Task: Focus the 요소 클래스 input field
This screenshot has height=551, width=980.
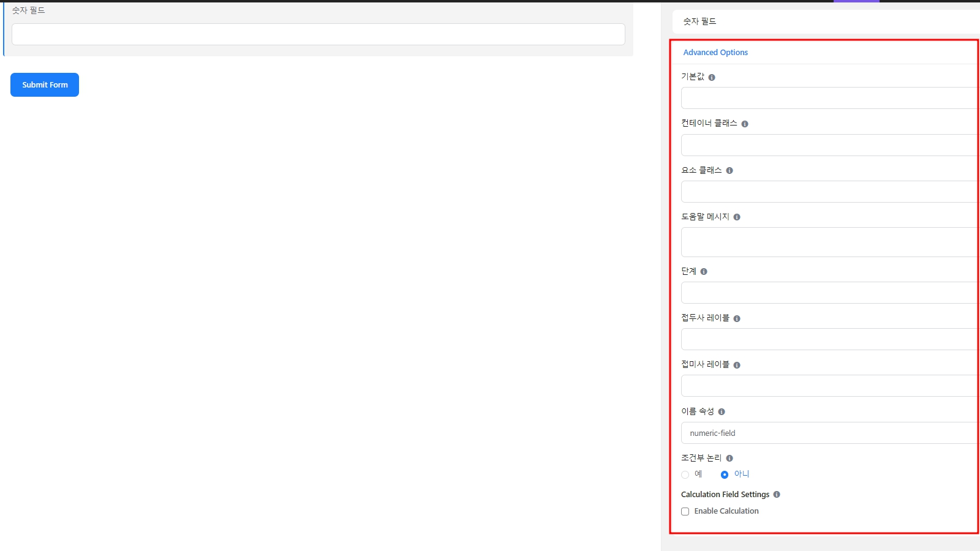Action: click(x=831, y=192)
